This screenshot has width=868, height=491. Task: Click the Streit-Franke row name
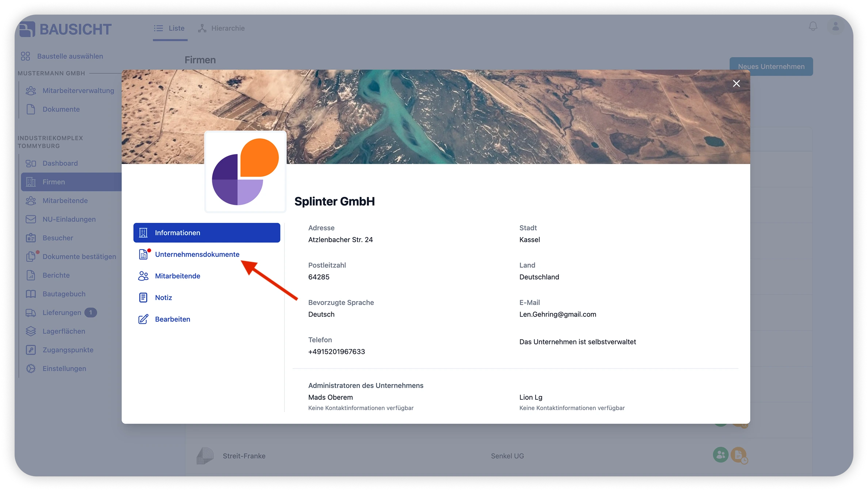[x=244, y=456]
